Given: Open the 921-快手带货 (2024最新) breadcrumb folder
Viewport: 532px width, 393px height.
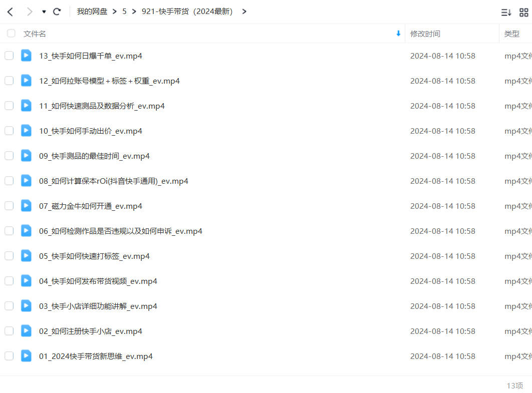Looking at the screenshot, I should [187, 12].
